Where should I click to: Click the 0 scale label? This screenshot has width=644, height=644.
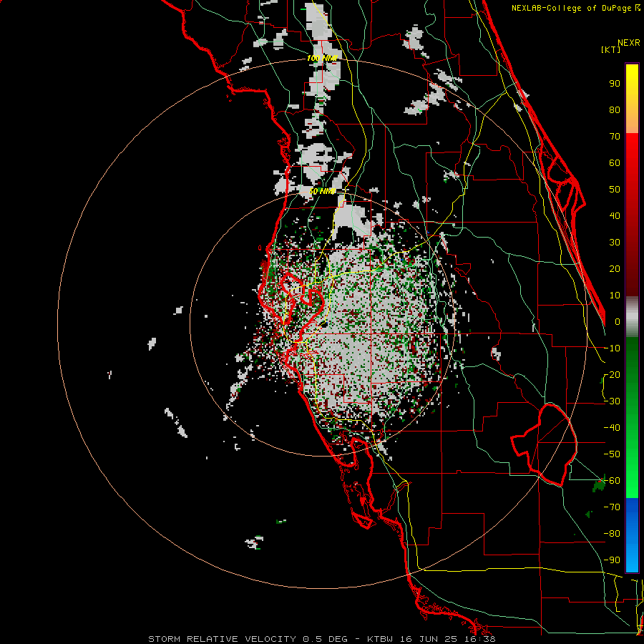point(618,321)
